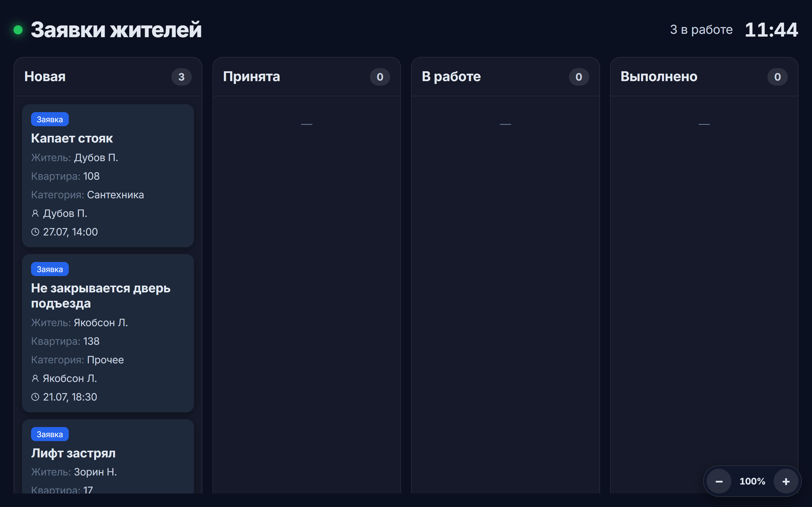Click the zoom in plus button

(x=786, y=481)
